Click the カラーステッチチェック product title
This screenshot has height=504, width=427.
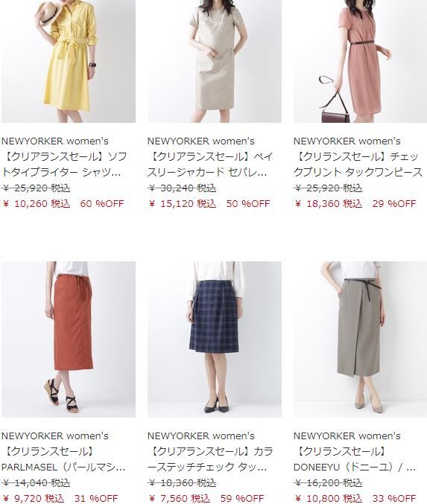tap(210, 459)
